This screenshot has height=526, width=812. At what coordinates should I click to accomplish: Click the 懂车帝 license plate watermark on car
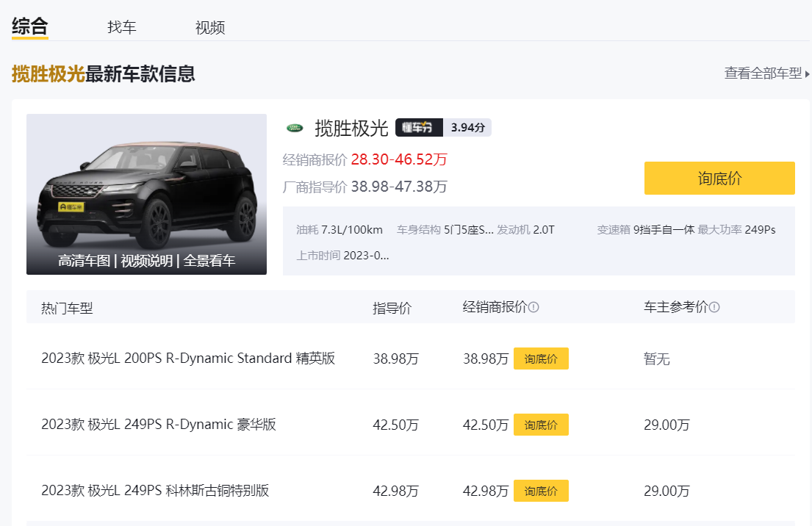pyautogui.click(x=71, y=207)
